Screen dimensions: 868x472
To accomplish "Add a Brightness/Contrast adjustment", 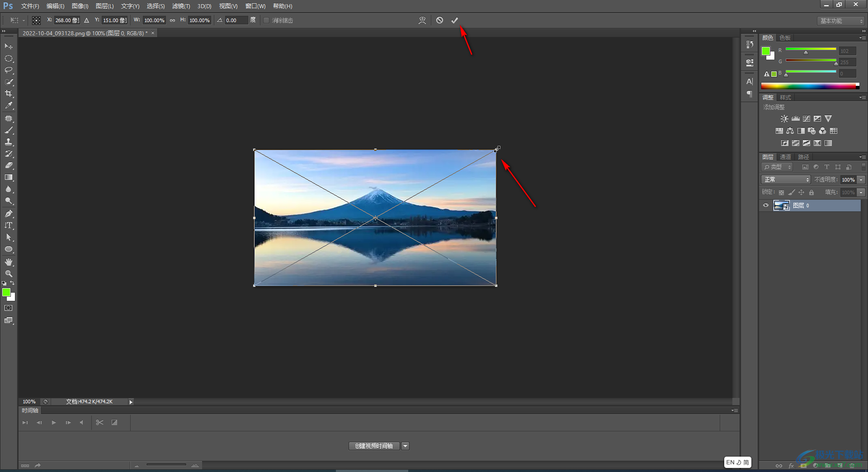I will coord(784,118).
